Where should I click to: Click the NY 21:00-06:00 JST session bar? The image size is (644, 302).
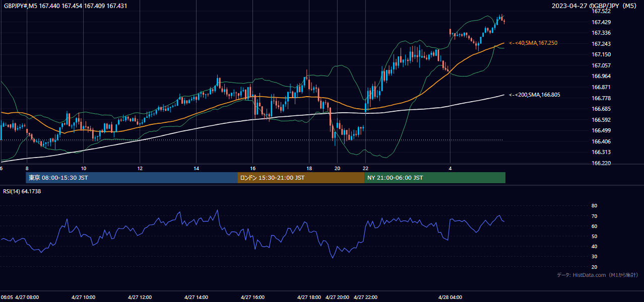click(435, 178)
